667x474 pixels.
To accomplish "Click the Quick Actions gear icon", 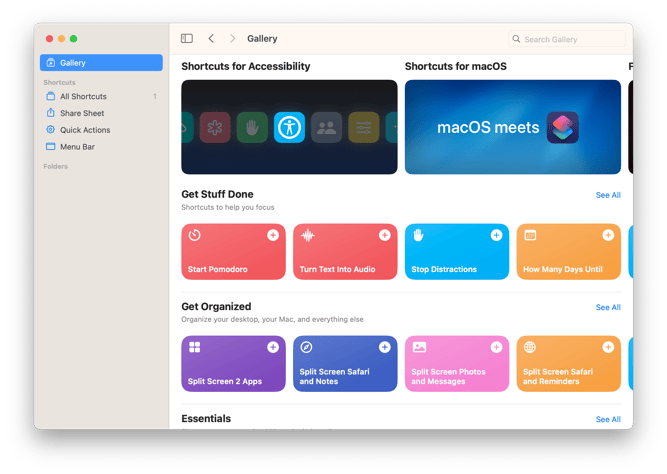I will pos(51,129).
